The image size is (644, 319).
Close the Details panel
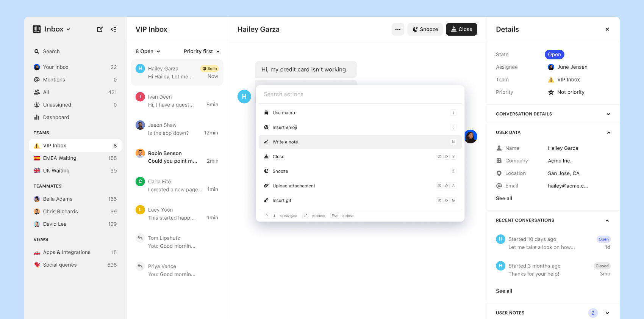click(x=607, y=29)
